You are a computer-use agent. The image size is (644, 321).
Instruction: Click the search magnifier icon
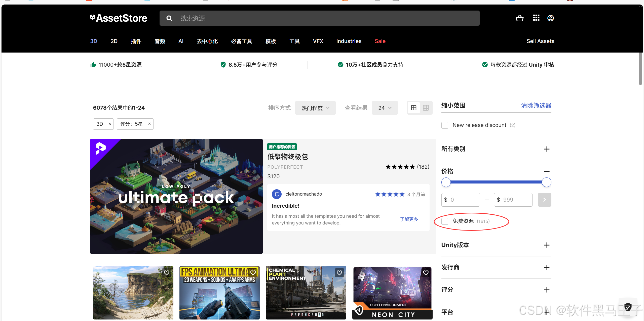click(169, 18)
